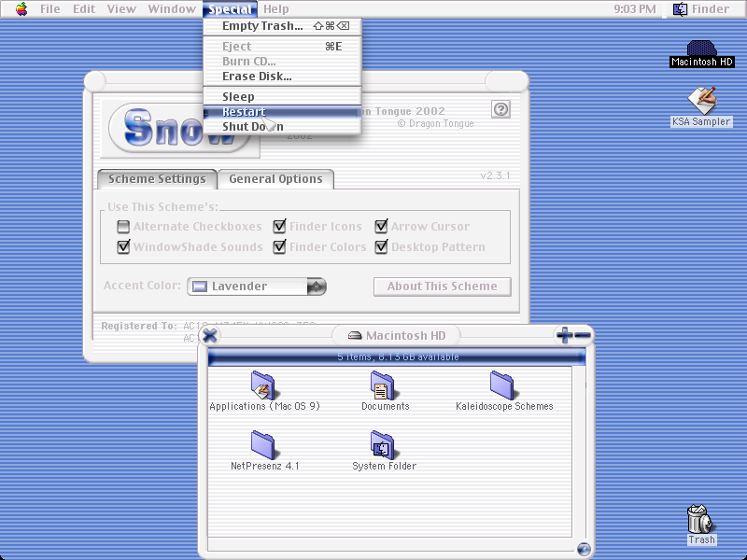747x560 pixels.
Task: Open the Window menu
Action: 172,9
